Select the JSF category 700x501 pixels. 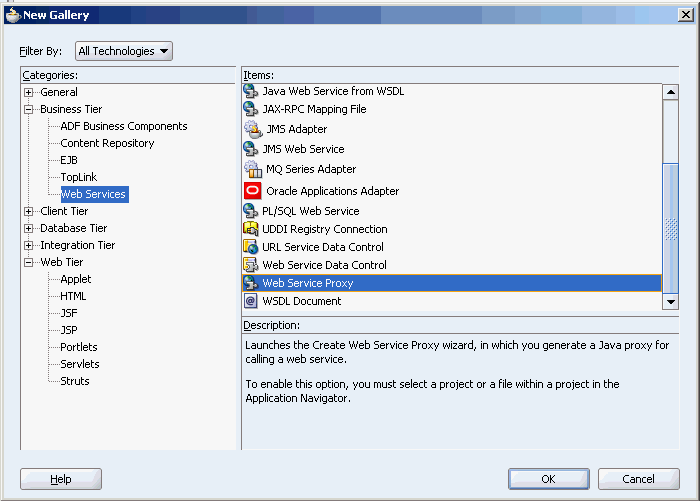tap(69, 313)
